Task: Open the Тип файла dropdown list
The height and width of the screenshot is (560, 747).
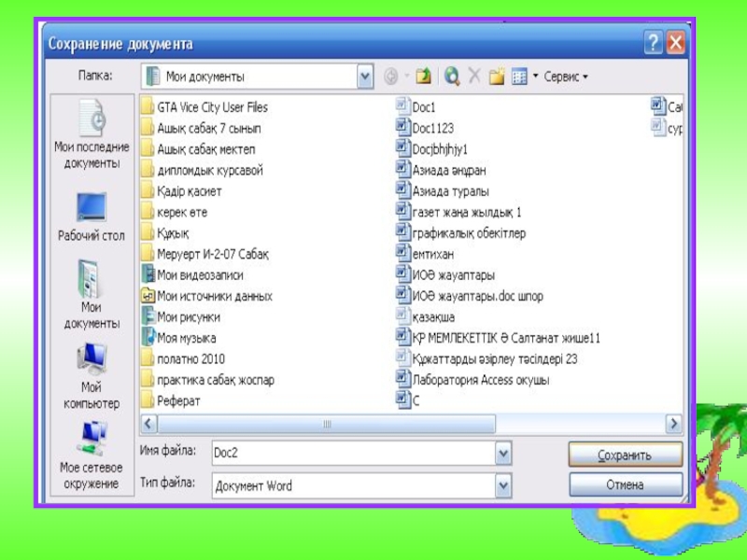Action: (503, 485)
